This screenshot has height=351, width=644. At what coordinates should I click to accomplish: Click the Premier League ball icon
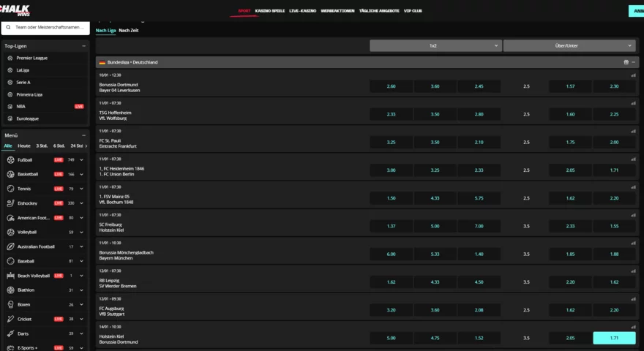10,58
